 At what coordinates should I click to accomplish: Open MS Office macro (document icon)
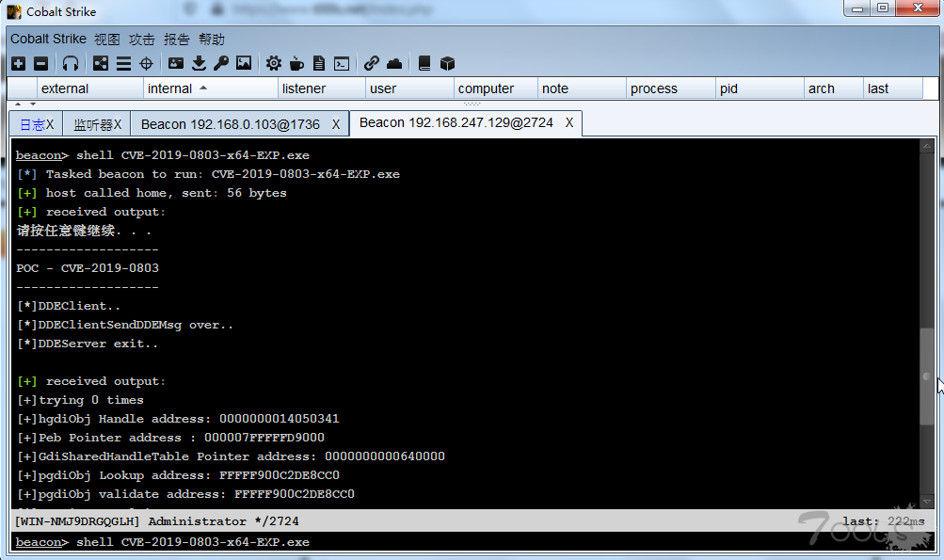point(319,63)
